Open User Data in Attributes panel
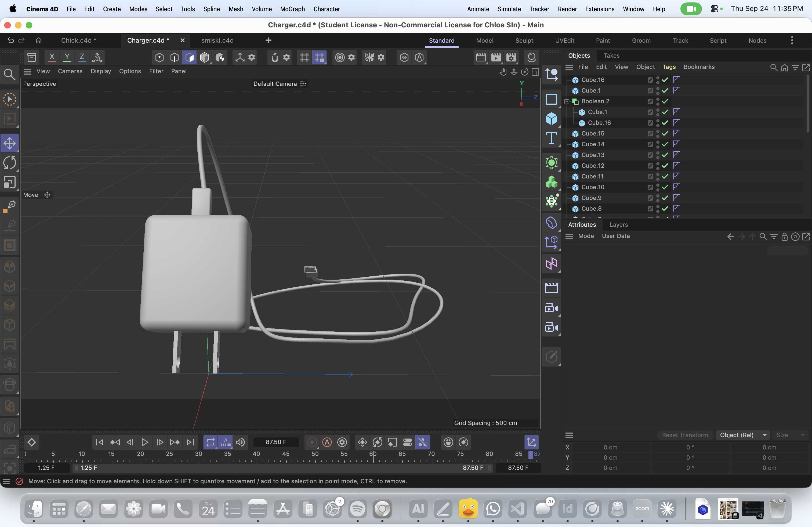Image resolution: width=812 pixels, height=527 pixels. 615,236
